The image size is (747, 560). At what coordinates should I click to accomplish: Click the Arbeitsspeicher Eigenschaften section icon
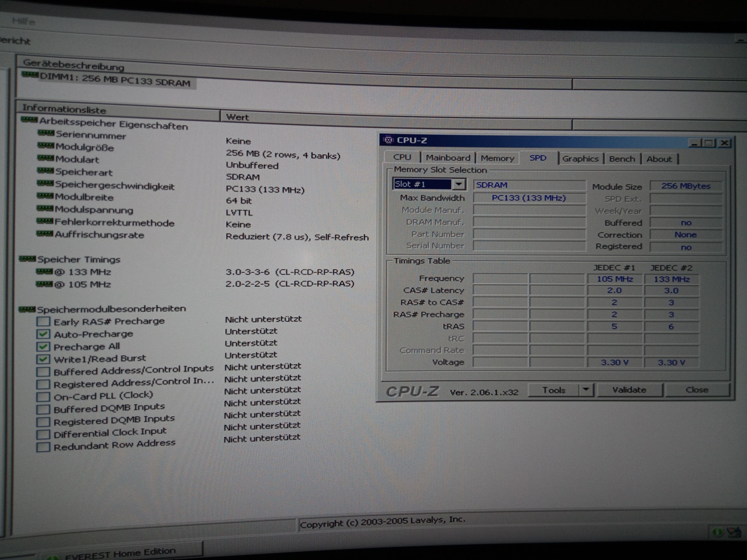(x=29, y=120)
